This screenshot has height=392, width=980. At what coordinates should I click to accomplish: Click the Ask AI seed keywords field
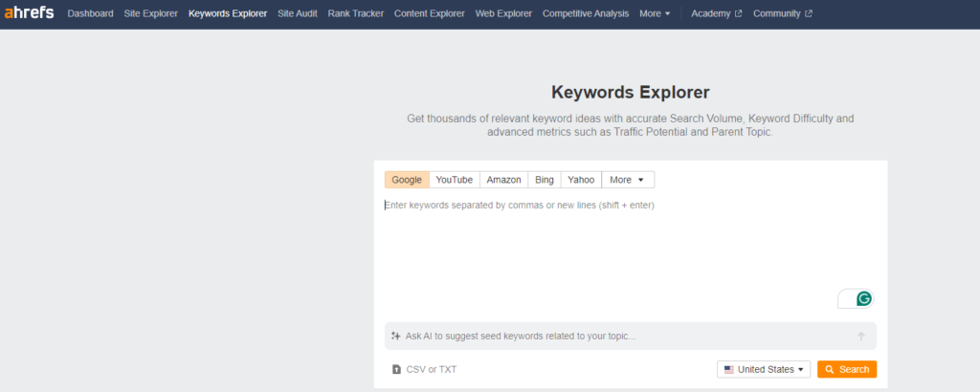tap(630, 336)
